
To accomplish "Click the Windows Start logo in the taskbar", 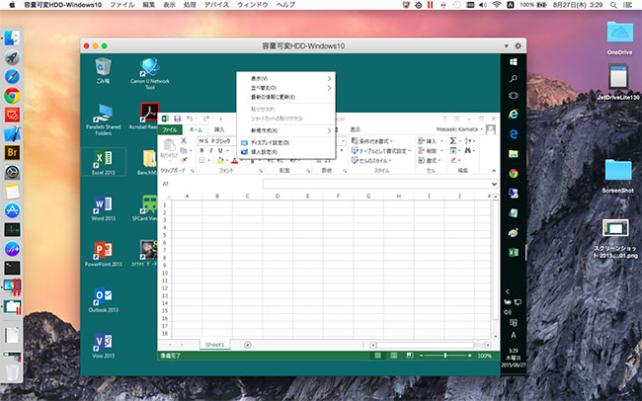I will pyautogui.click(x=513, y=62).
